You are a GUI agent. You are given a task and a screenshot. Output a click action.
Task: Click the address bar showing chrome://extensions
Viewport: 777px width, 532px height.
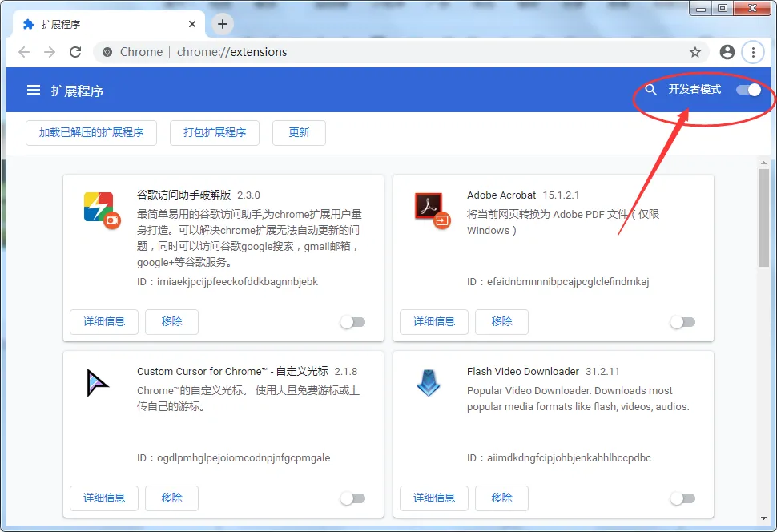401,52
